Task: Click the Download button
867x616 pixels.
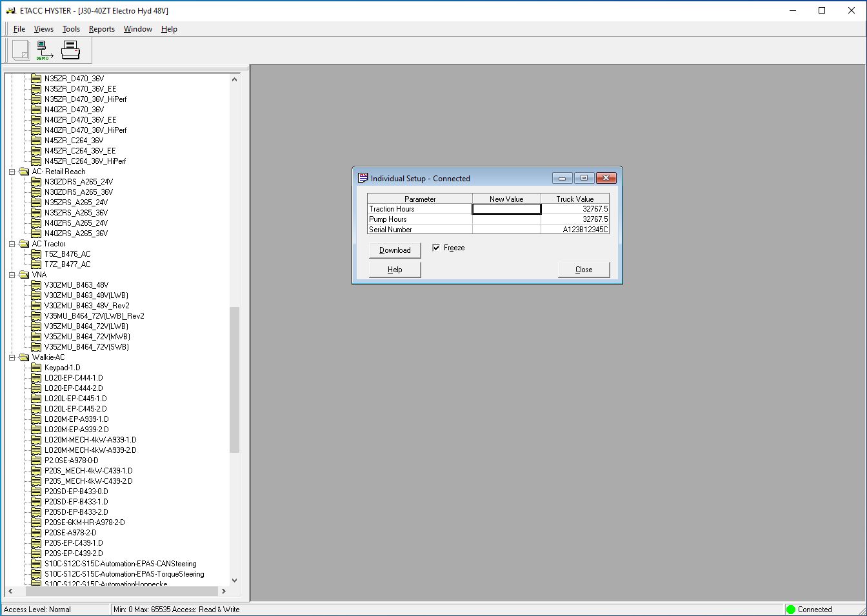Action: pos(395,250)
